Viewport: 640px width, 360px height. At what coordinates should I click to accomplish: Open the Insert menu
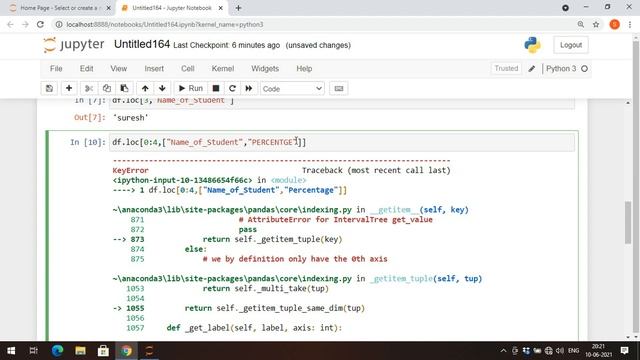[154, 69]
